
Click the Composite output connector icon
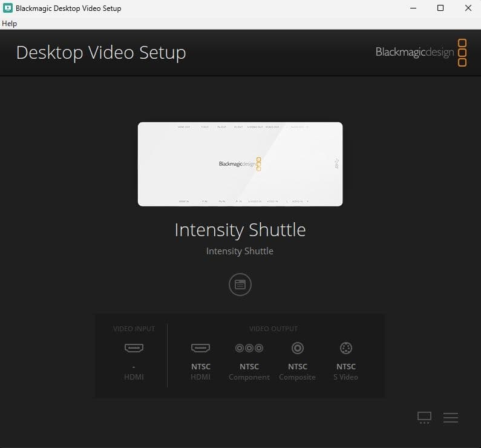[x=297, y=348]
